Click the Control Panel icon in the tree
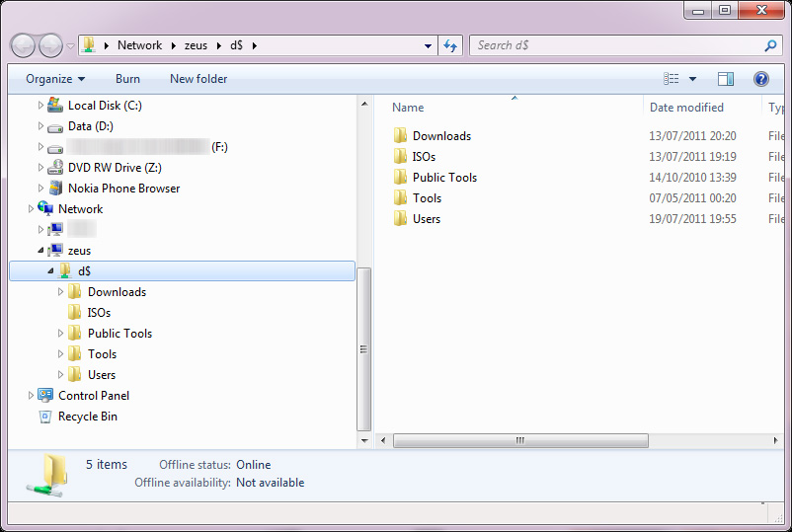 point(45,395)
